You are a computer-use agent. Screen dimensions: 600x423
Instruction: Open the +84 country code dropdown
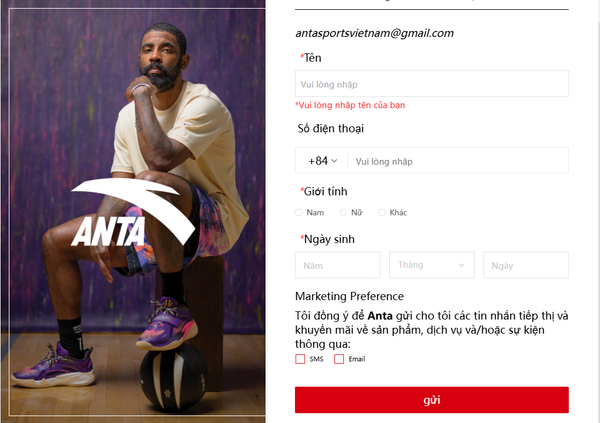(x=323, y=161)
